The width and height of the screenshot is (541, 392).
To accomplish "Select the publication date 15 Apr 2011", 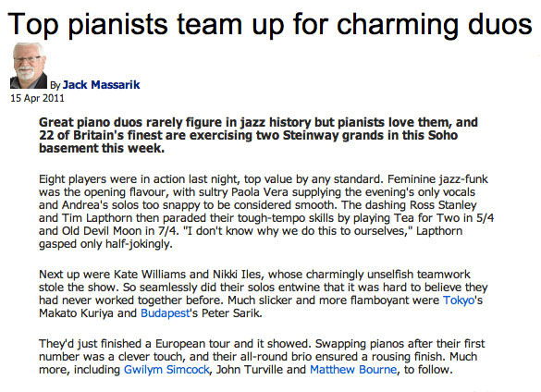I will click(37, 98).
